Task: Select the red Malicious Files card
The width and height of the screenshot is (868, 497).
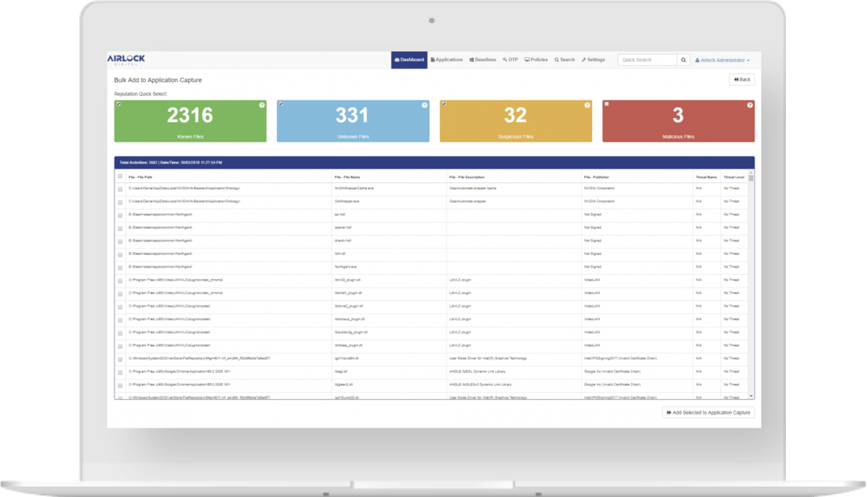Action: [x=679, y=121]
